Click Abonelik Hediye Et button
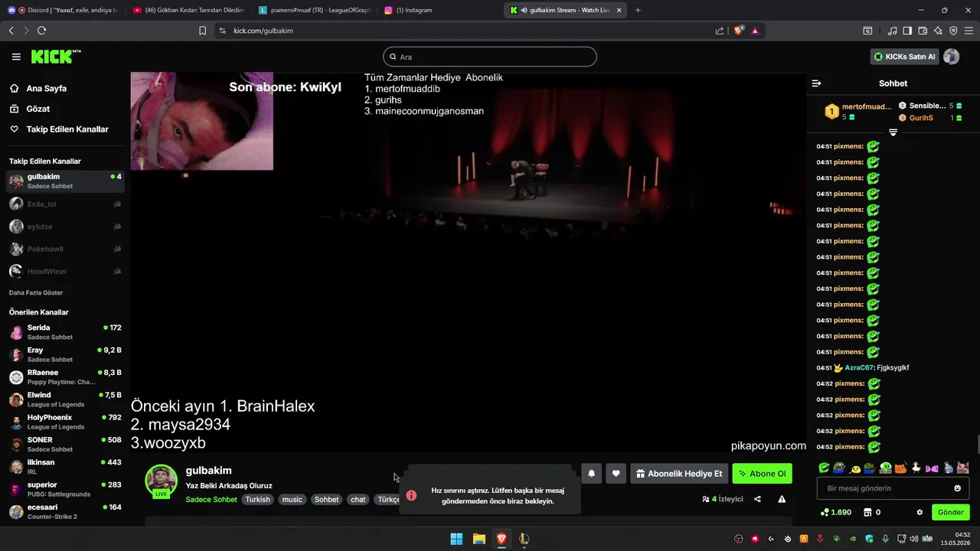The height and width of the screenshot is (551, 980). 678,474
